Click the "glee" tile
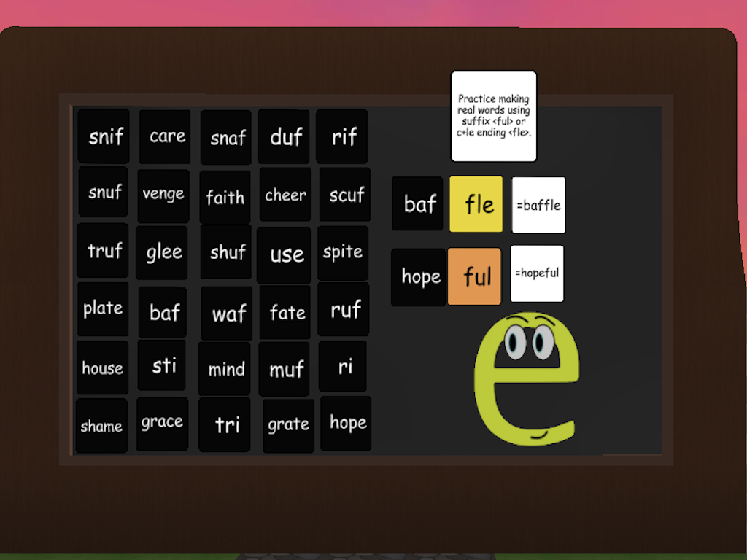This screenshot has width=747, height=560. 162,252
